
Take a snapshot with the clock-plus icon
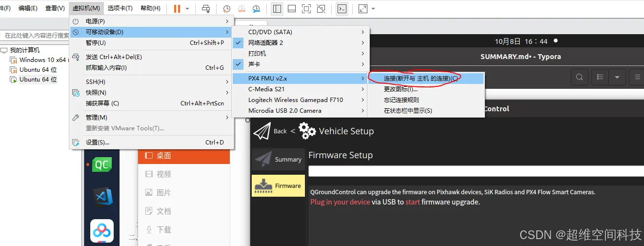pos(227,9)
